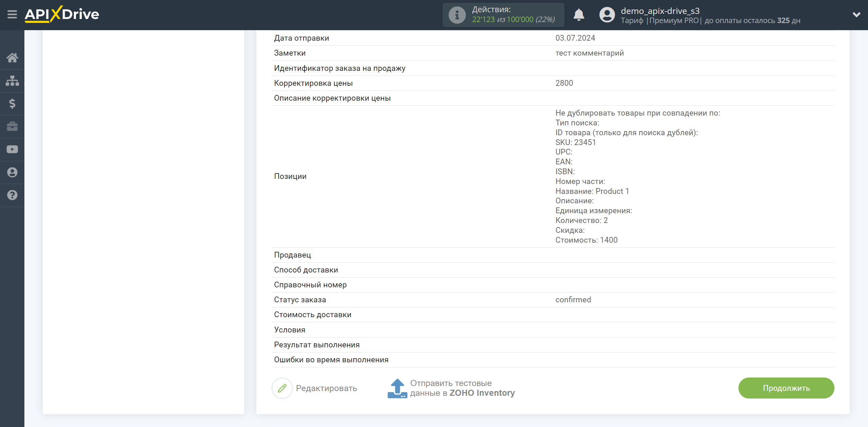Click the 'Статус заказа' label

point(300,300)
